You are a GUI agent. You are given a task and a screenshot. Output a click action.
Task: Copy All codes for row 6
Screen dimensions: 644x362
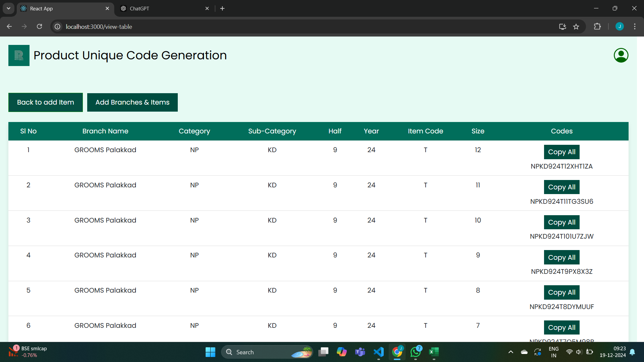(x=561, y=327)
